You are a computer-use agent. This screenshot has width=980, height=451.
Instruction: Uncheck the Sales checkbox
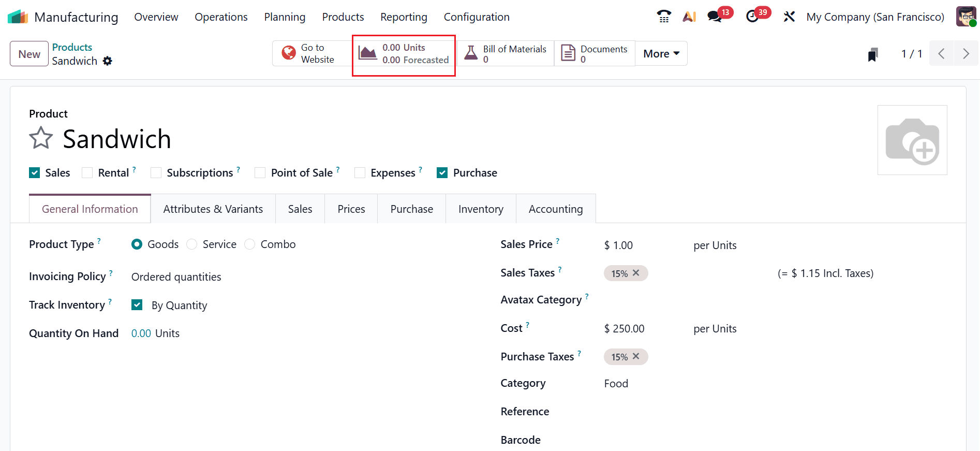tap(35, 173)
